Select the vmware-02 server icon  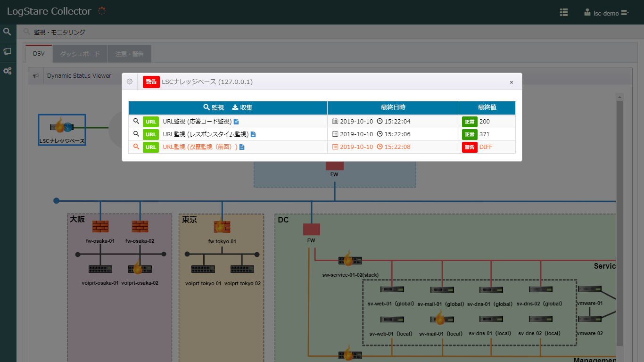click(590, 319)
